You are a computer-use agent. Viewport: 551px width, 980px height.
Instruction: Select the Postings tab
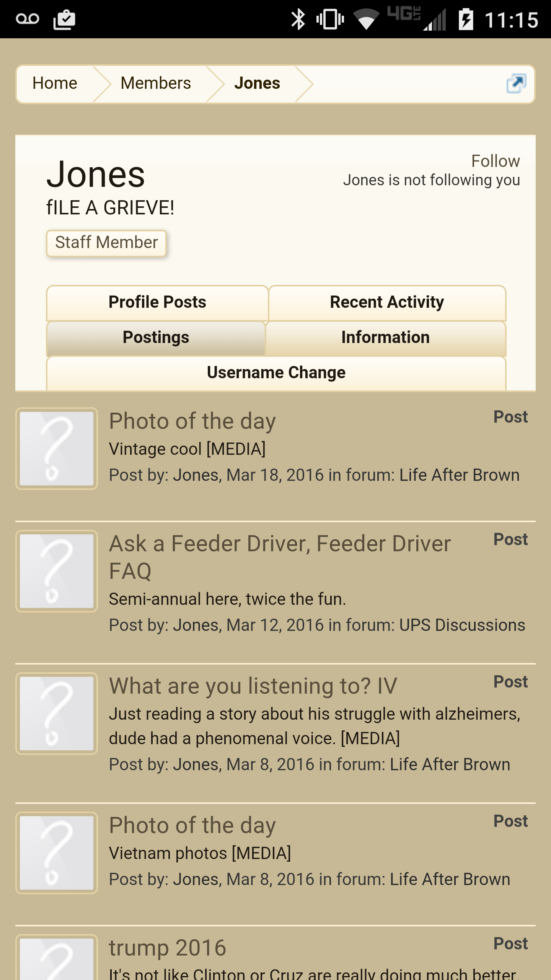[156, 338]
